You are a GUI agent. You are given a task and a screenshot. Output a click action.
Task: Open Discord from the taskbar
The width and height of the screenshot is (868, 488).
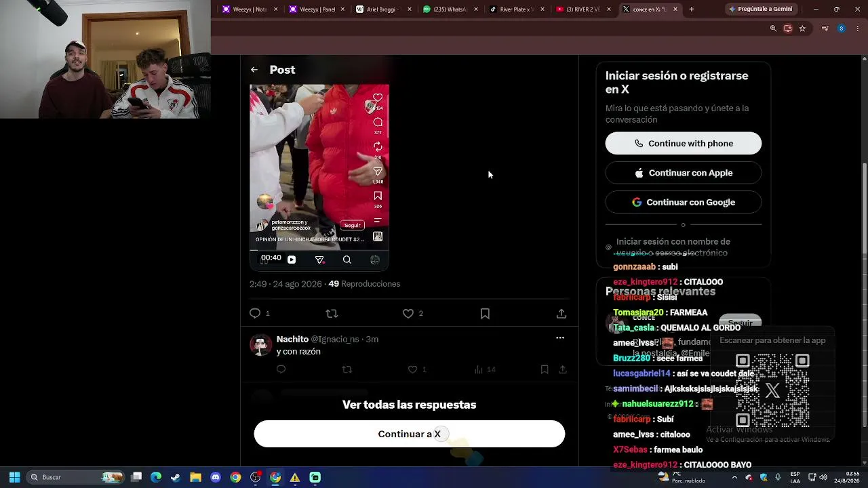point(216,477)
